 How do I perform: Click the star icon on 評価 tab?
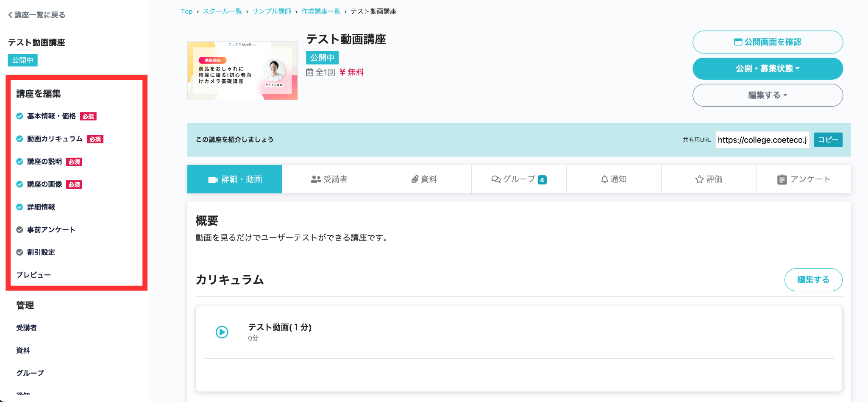point(699,180)
